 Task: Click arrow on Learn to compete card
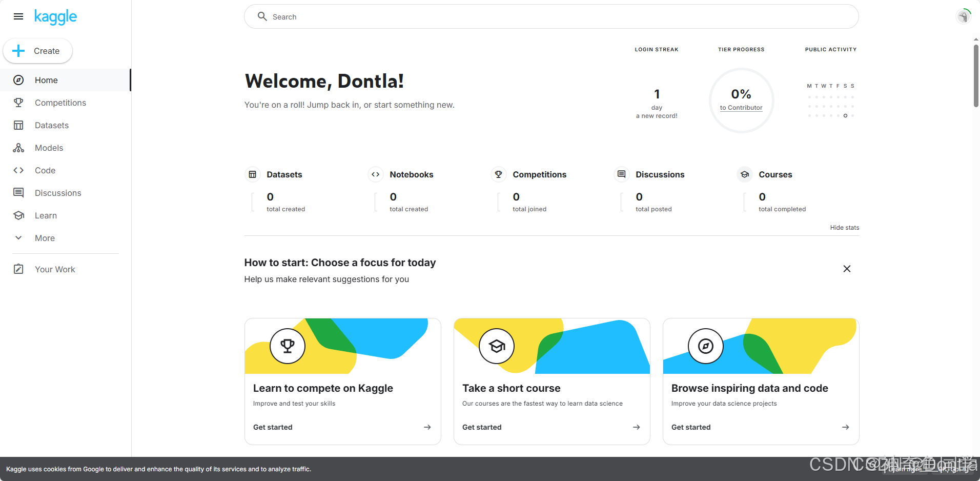pos(427,427)
